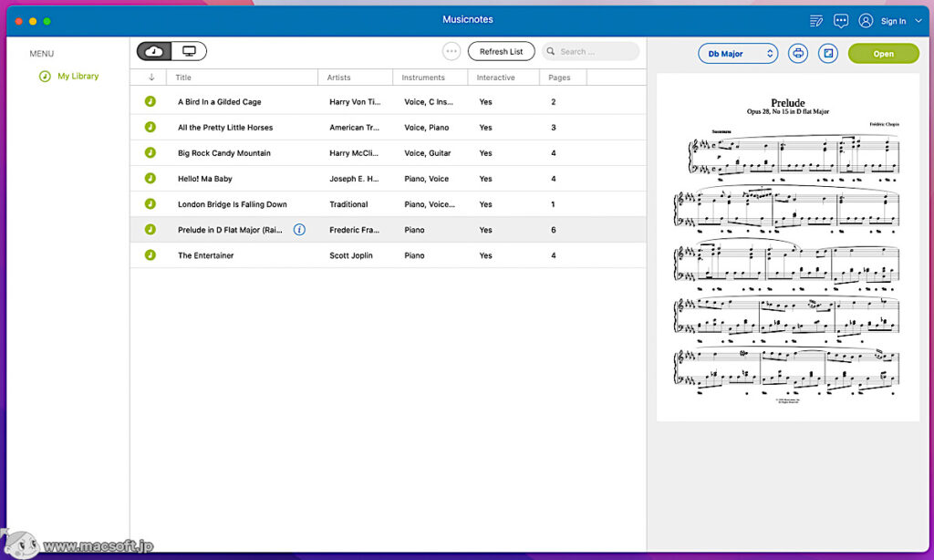The height and width of the screenshot is (560, 934).
Task: Toggle the Hello! Ma Baby note icon
Action: coord(150,179)
